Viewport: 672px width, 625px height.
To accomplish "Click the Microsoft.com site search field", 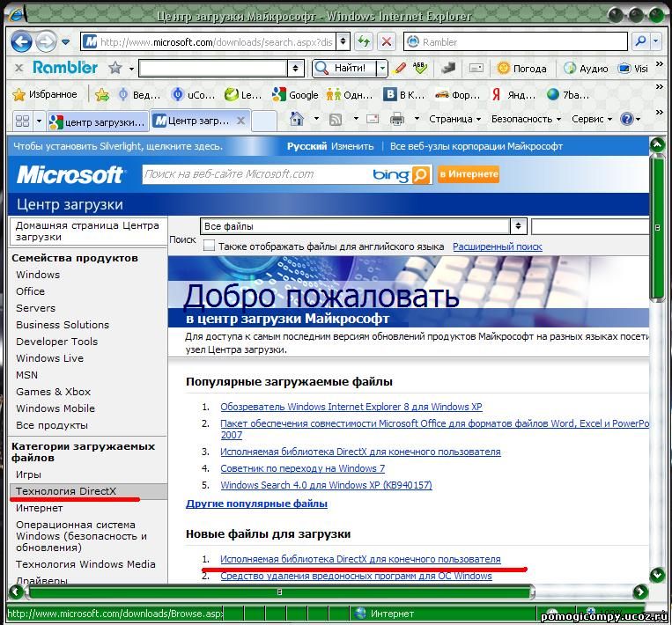I will click(257, 174).
